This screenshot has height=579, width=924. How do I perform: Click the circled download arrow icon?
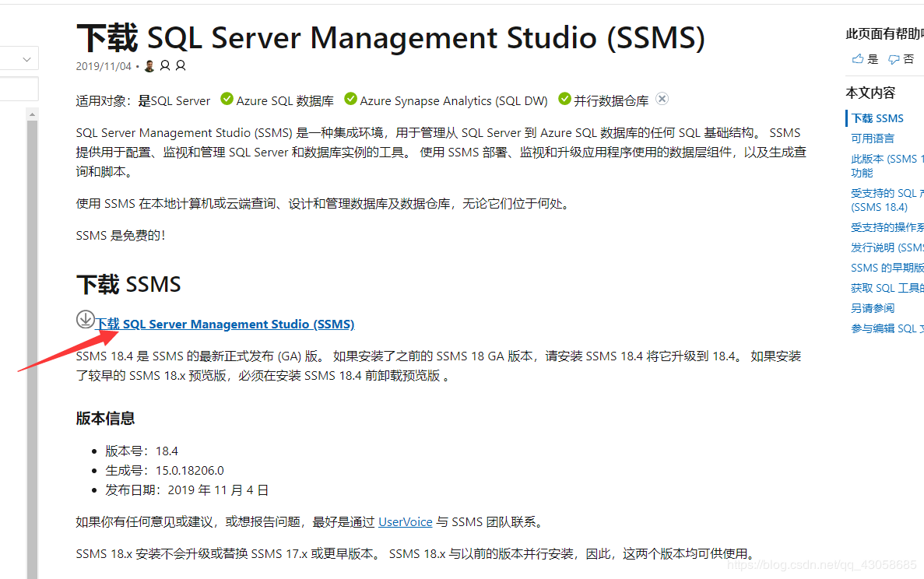85,319
